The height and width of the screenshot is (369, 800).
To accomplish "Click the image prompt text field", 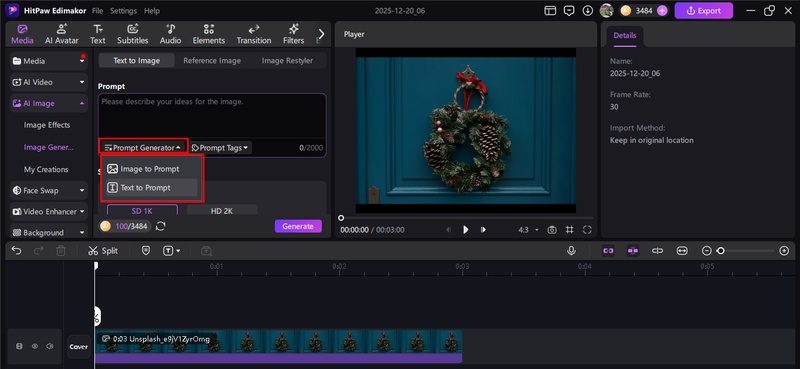I will point(212,115).
